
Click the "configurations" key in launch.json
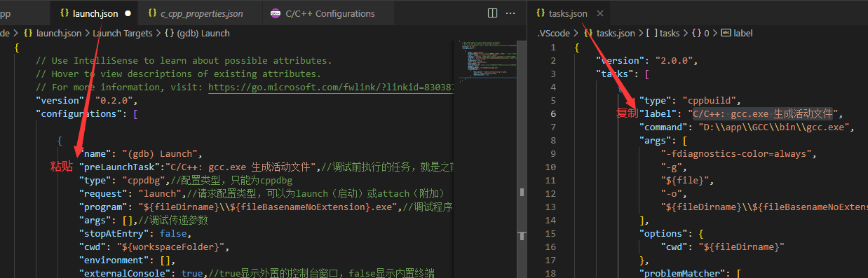(79, 113)
